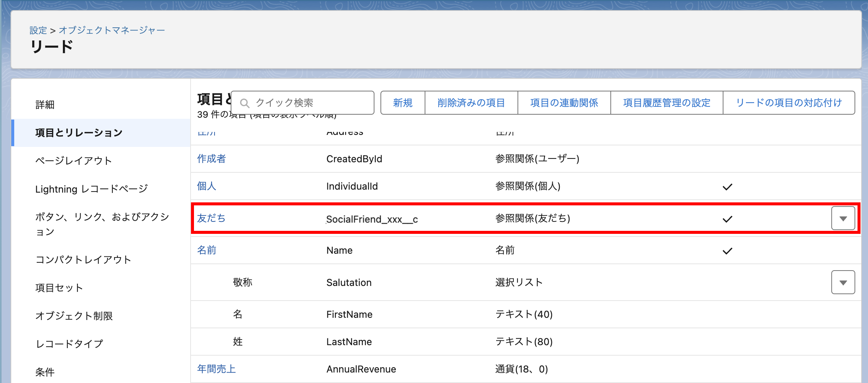Select Lightning レコードページ in sidebar

(x=92, y=189)
